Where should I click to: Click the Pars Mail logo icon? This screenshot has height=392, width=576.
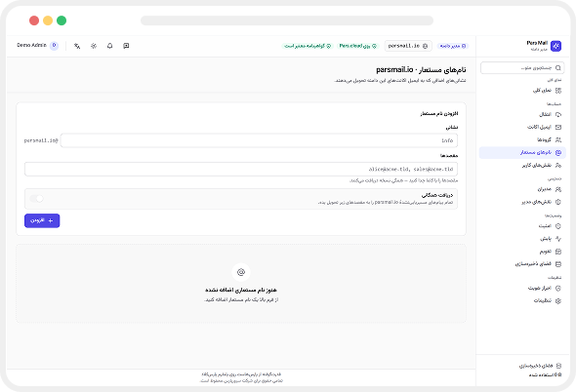coord(555,46)
